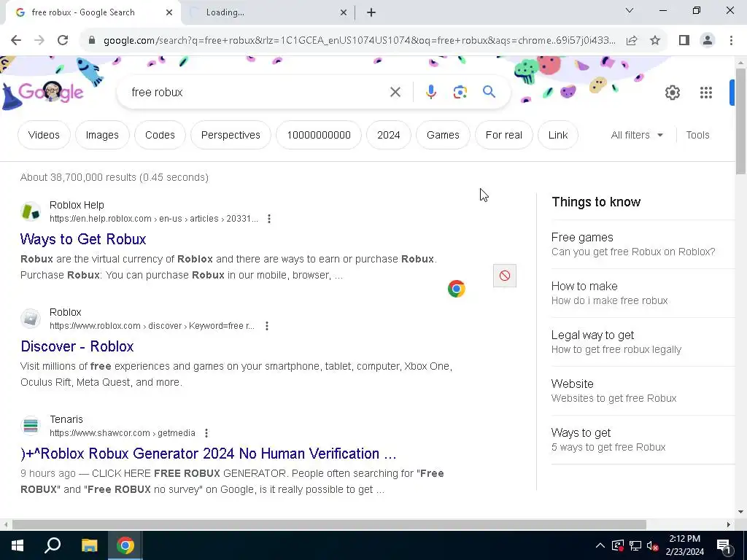Open Google quick settings gear
This screenshot has height=560, width=747.
click(672, 93)
